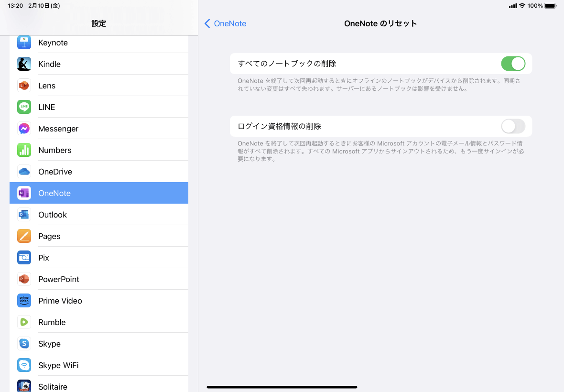This screenshot has width=564, height=392.
Task: Select Pix in the settings list
Action: tap(99, 258)
